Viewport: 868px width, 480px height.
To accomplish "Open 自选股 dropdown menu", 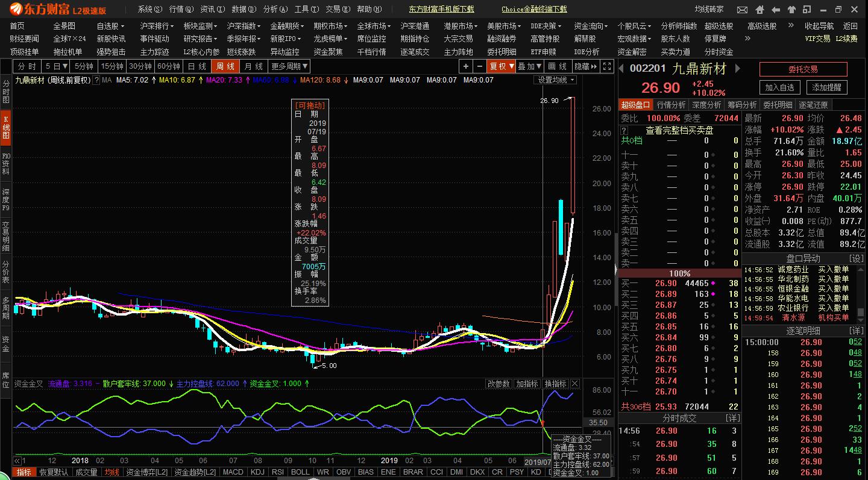I will tap(111, 26).
